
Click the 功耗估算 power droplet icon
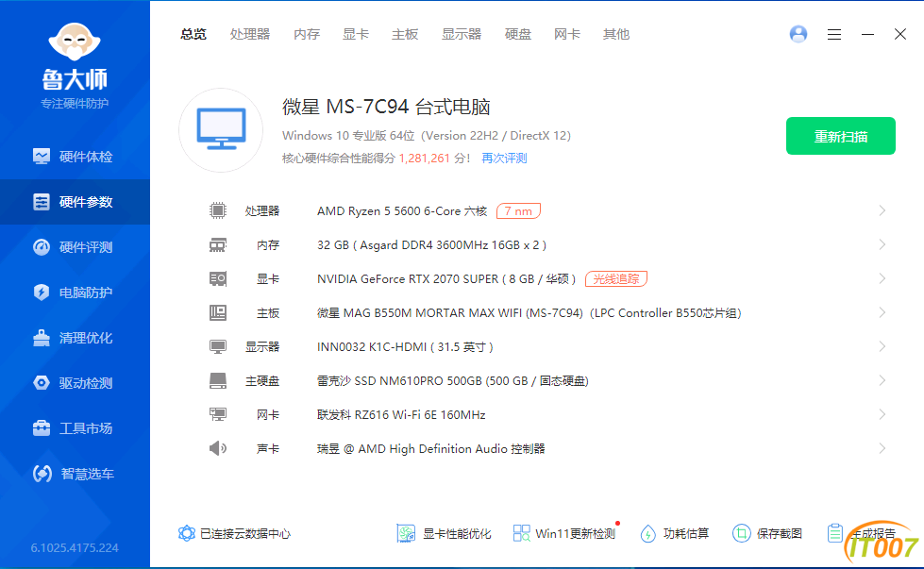(x=648, y=534)
